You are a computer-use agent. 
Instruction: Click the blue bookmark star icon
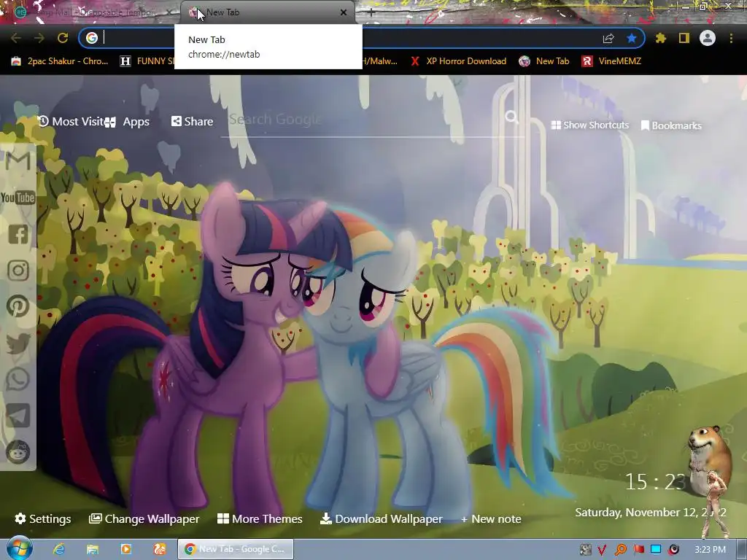(632, 38)
